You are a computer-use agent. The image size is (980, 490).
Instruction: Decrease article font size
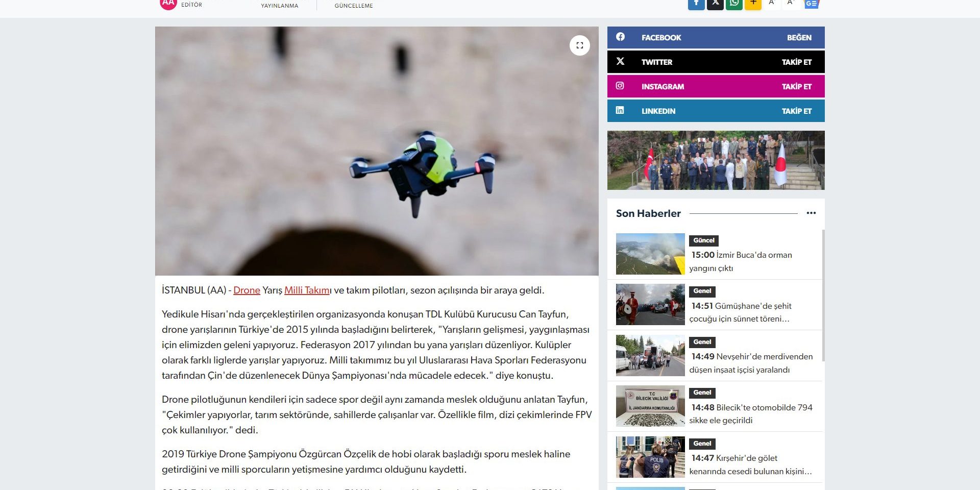point(772,4)
